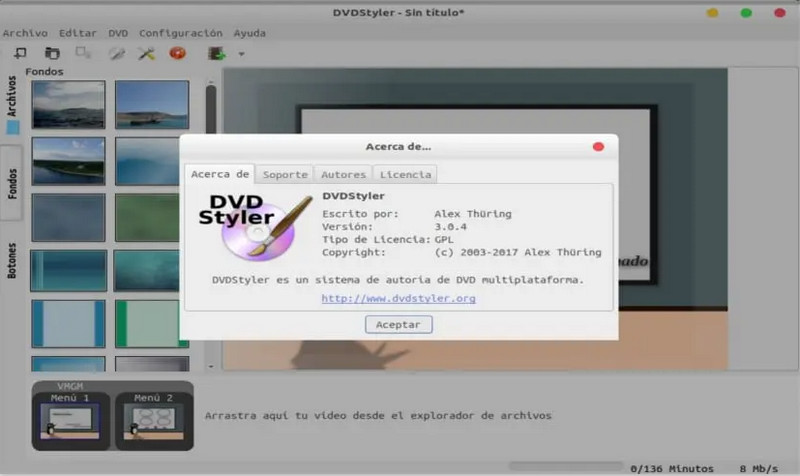Click the greyed Save project toolbar icon
Image resolution: width=800 pixels, height=476 pixels.
[83, 53]
